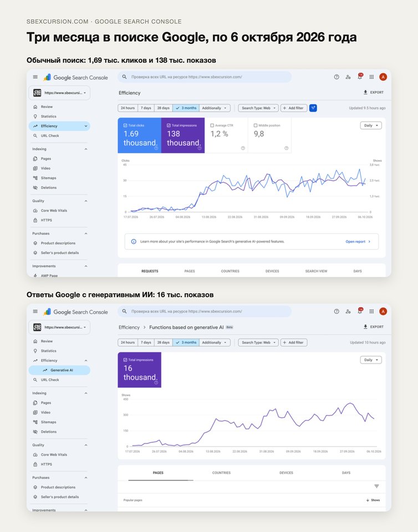Click the Open report link
Screen dimensions: 418x532
358,242
